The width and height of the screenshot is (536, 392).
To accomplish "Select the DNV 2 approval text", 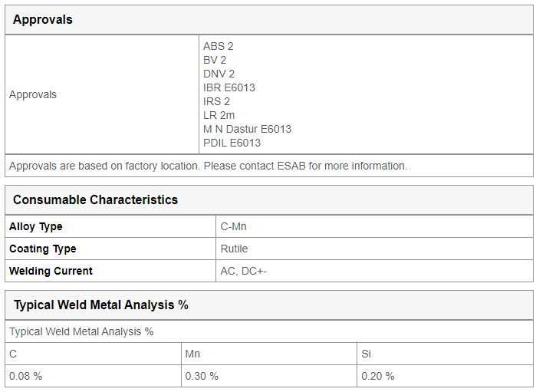I will [219, 74].
